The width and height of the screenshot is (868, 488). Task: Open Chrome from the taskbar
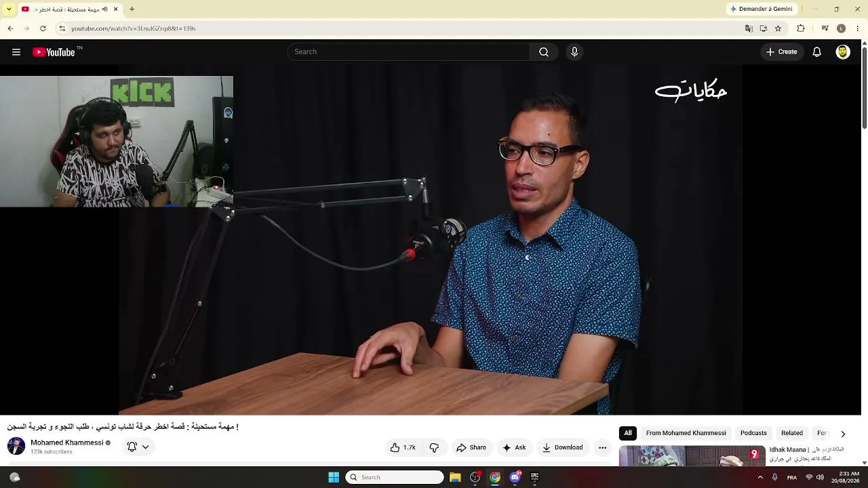[495, 477]
